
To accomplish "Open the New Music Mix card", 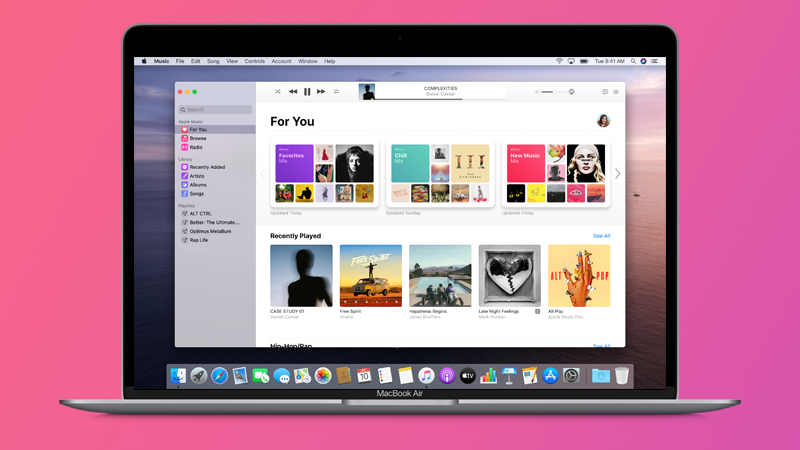I will 556,173.
